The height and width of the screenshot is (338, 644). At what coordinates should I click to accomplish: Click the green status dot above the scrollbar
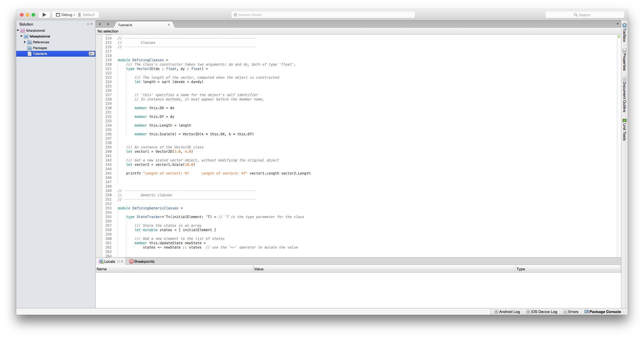[x=619, y=37]
